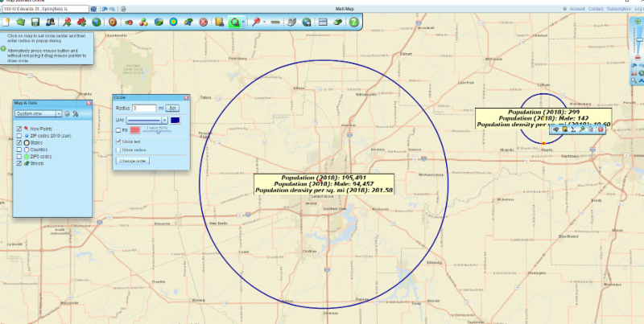
Task: Select the red capsule color-code points icon
Action: click(x=129, y=23)
